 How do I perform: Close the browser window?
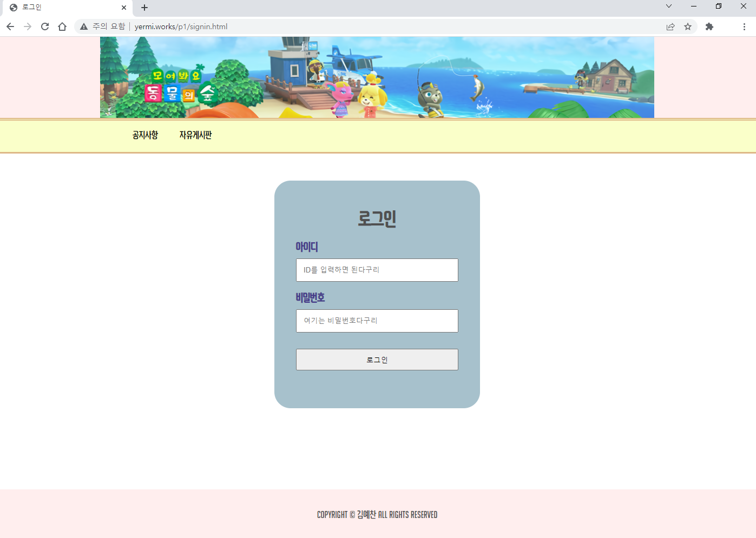pyautogui.click(x=744, y=6)
